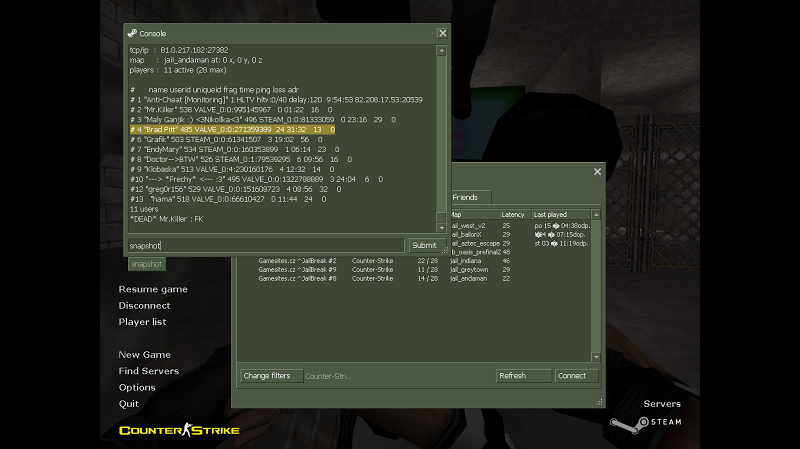Open Find Servers

pyautogui.click(x=148, y=371)
